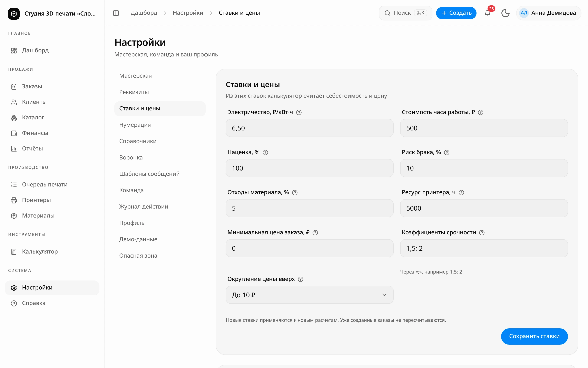
Task: Open Дашборд in the sidebar
Action: pos(52,50)
